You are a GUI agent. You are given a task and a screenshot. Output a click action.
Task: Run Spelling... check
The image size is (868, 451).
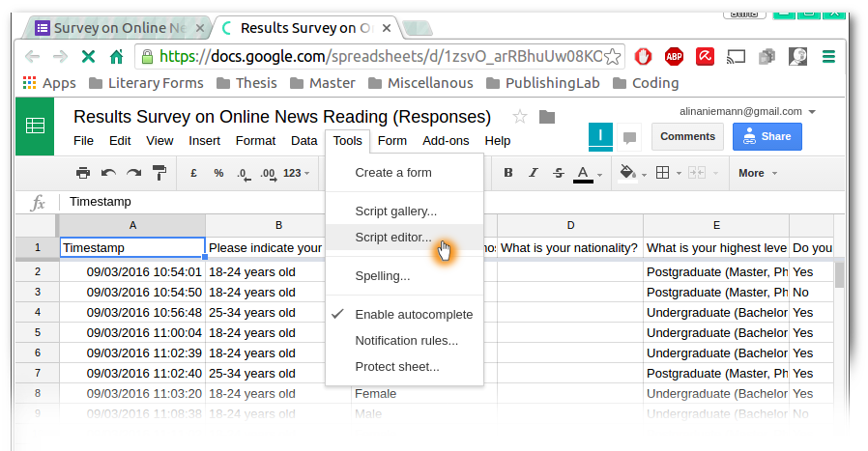click(404, 275)
